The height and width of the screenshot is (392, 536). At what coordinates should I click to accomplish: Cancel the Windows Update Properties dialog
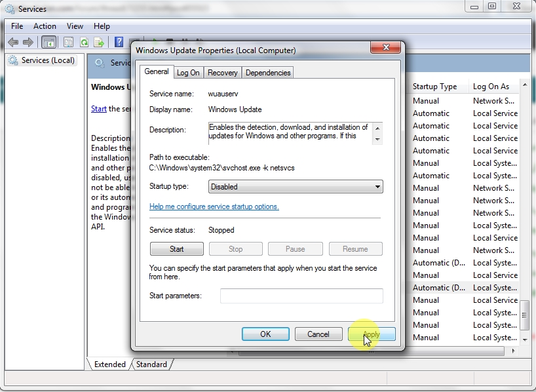click(x=318, y=334)
